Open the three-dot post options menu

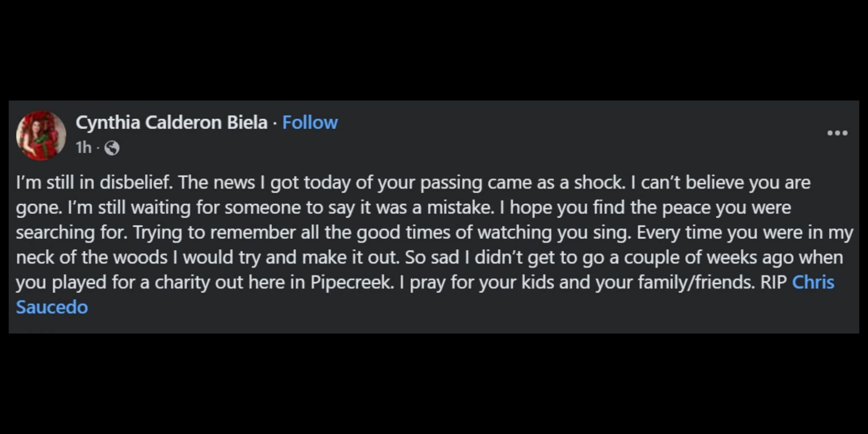point(837,133)
